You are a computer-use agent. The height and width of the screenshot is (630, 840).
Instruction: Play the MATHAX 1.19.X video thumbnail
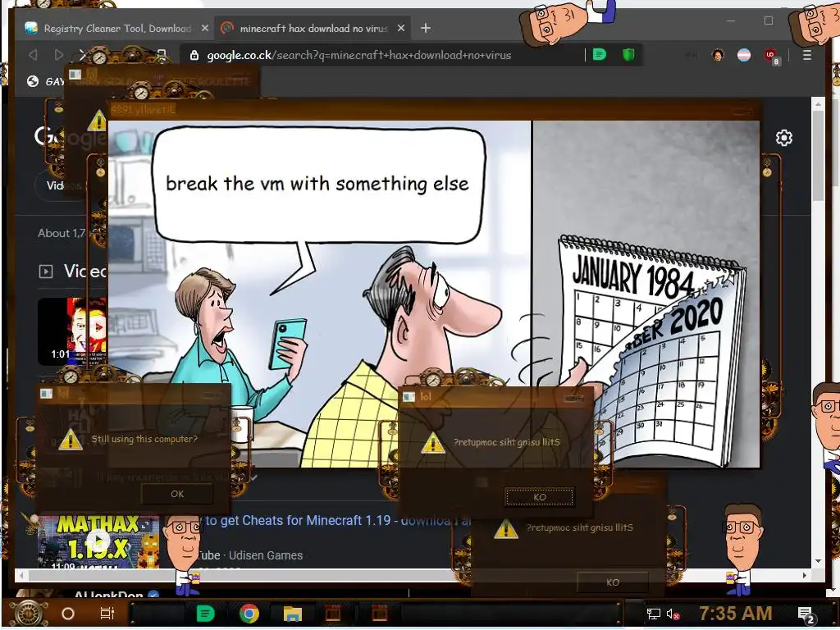[x=98, y=541]
